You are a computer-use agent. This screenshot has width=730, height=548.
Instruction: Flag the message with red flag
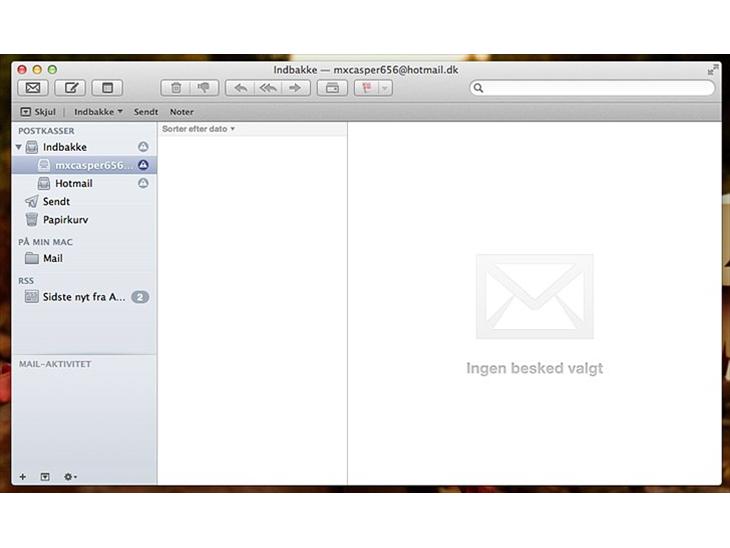pyautogui.click(x=367, y=88)
